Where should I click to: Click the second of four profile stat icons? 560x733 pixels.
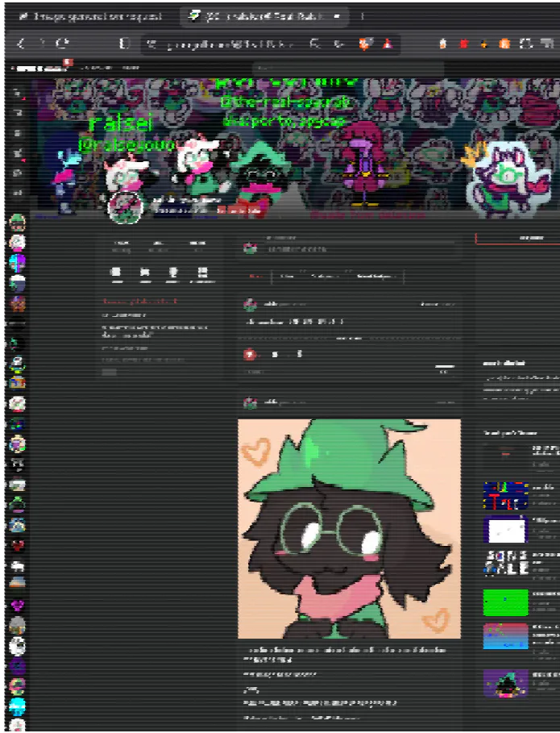(x=145, y=275)
